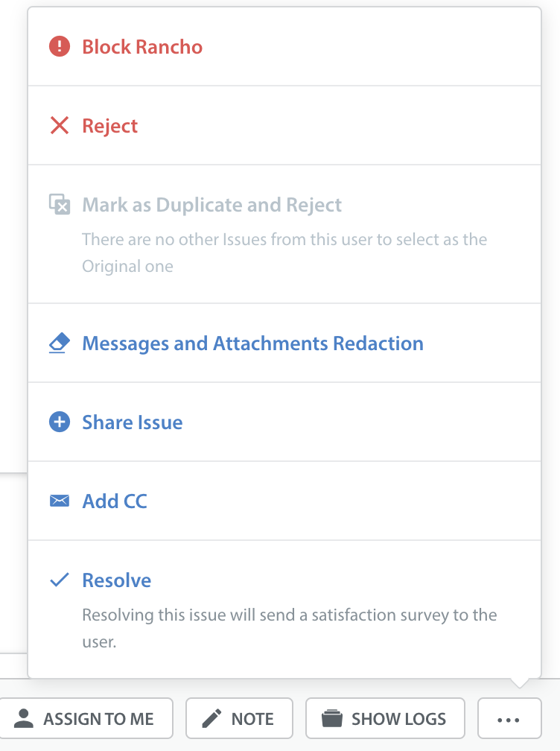Click the person icon on Assign To Me

(23, 718)
